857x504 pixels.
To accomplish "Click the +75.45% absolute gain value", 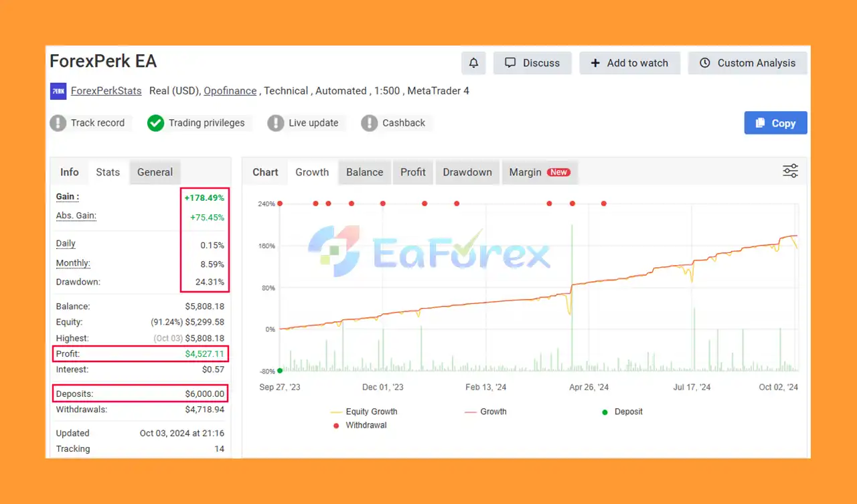I will point(206,218).
